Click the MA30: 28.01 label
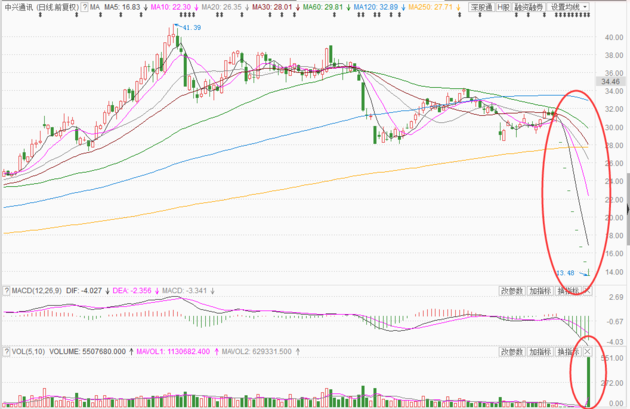 tap(272, 7)
